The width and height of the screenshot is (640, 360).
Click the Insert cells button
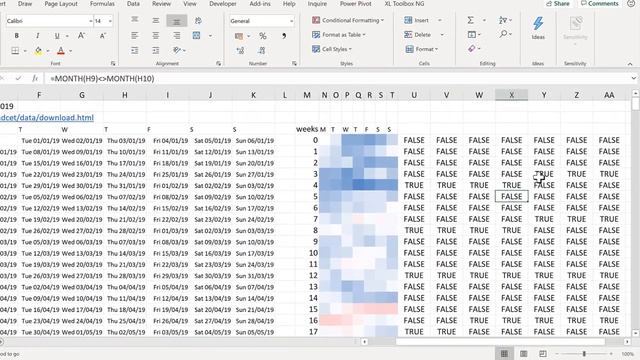tap(417, 20)
